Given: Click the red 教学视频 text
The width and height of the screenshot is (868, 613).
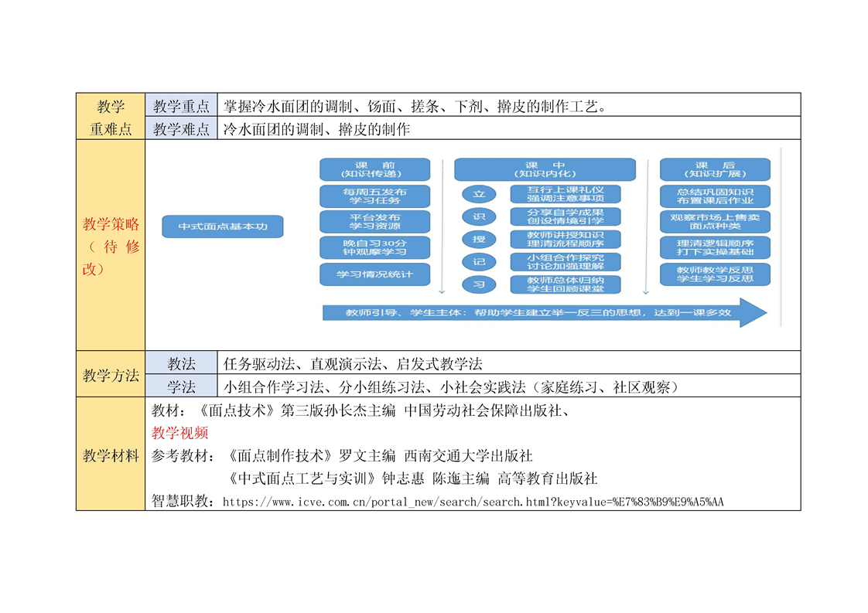Looking at the screenshot, I should tap(180, 433).
